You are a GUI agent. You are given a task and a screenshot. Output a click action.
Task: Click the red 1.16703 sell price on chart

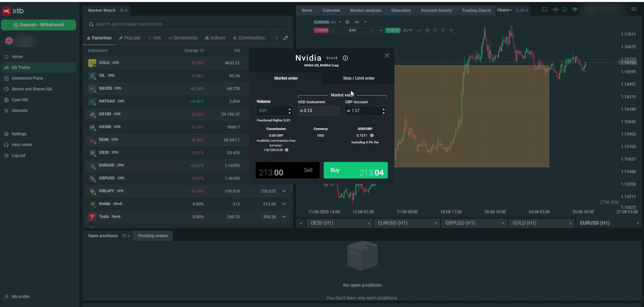coord(321,30)
